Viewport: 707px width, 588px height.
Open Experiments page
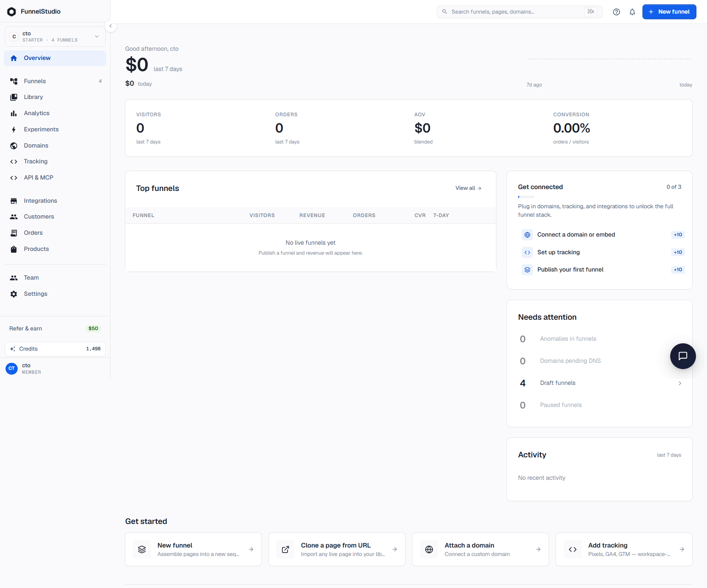tap(55, 130)
